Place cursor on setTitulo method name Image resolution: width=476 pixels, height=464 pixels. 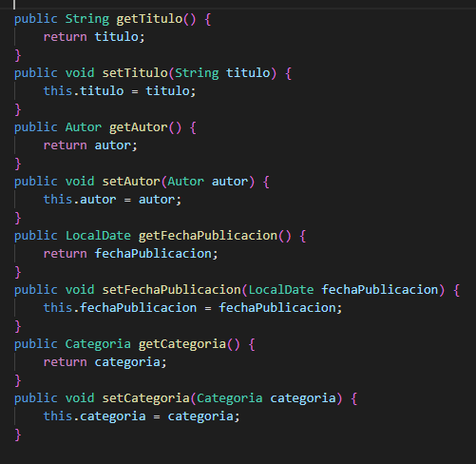tap(135, 73)
